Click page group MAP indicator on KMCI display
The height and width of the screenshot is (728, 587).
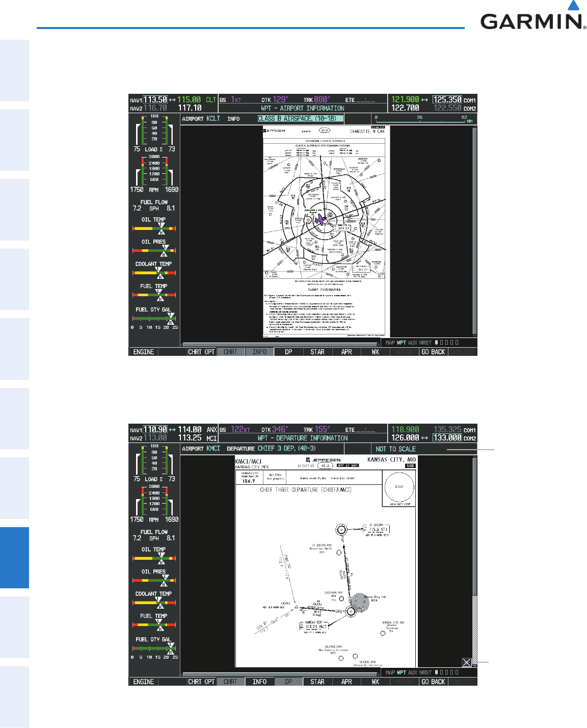pyautogui.click(x=390, y=673)
